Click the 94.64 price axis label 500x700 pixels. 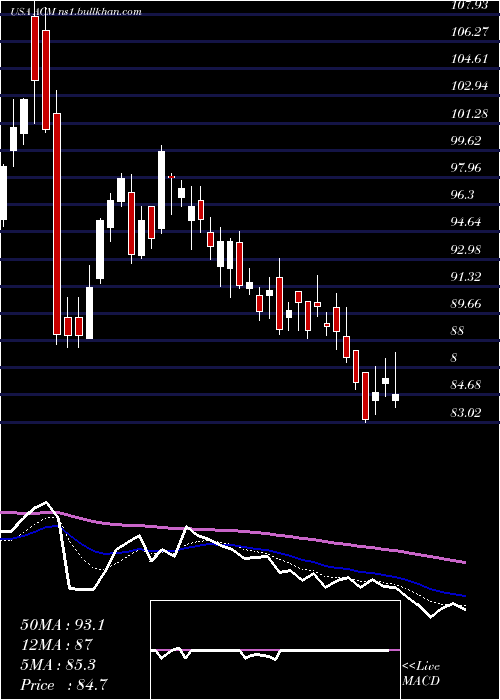[x=466, y=222]
